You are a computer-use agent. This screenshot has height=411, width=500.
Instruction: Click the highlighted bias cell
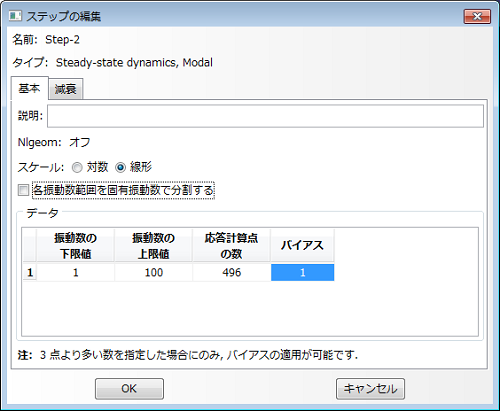[x=302, y=273]
